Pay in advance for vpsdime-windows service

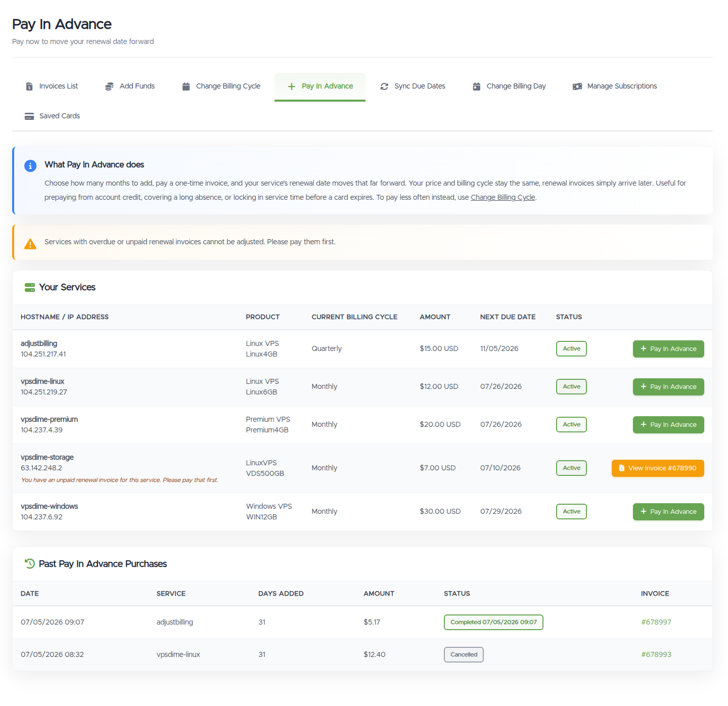click(668, 512)
